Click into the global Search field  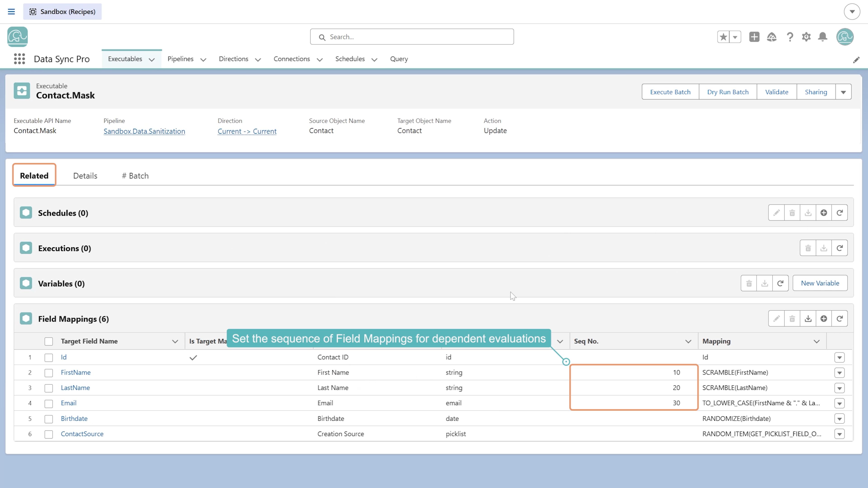click(x=412, y=37)
